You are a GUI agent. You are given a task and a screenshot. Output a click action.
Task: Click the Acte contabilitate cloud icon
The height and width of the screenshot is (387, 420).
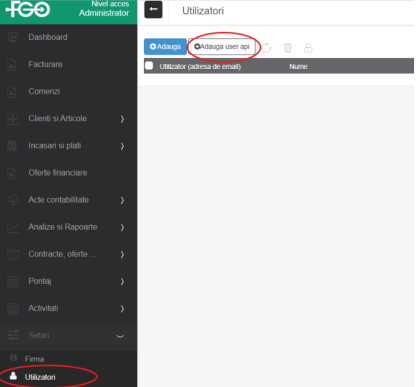tap(13, 200)
